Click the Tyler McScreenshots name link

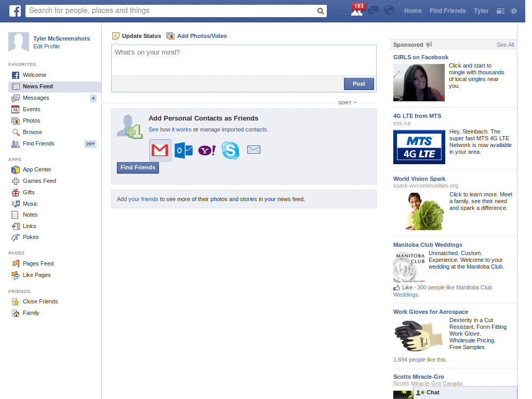[61, 38]
